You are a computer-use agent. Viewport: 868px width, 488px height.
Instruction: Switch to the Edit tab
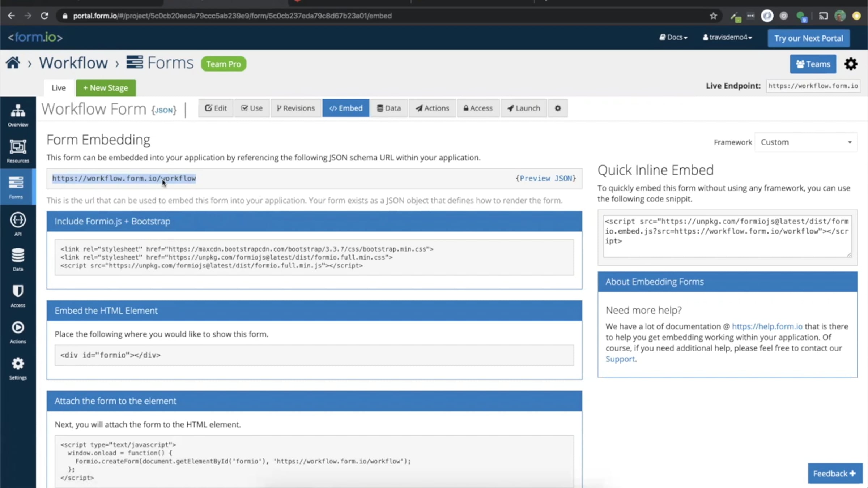216,108
